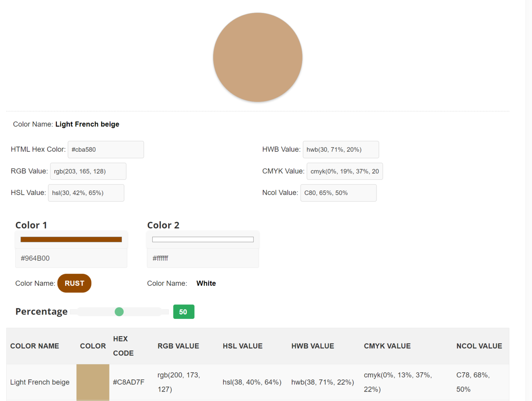Click the rgb(200, 173, 127) table cell
Viewport: 532px width, 401px height.
[179, 382]
